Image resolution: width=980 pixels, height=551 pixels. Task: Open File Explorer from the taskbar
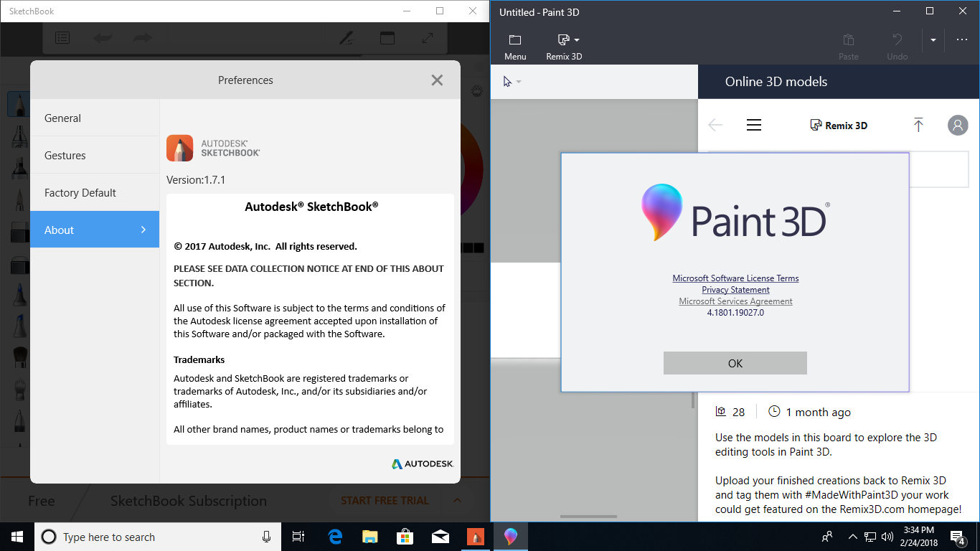369,537
